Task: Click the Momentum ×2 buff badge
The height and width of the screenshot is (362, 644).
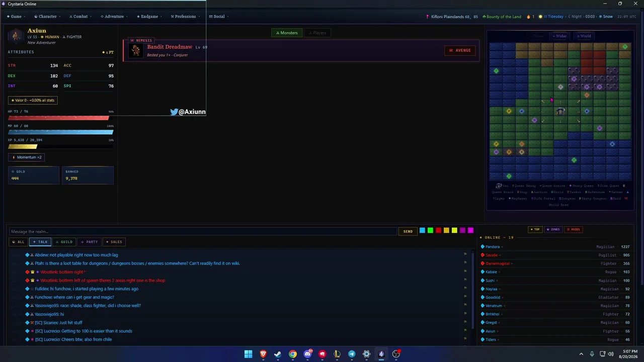Action: 27,157
